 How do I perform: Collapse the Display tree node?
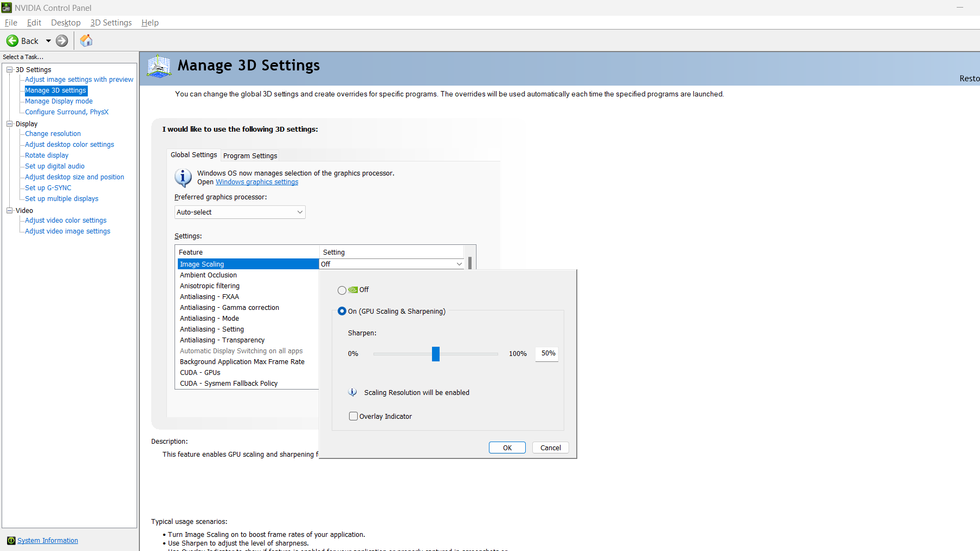point(9,124)
